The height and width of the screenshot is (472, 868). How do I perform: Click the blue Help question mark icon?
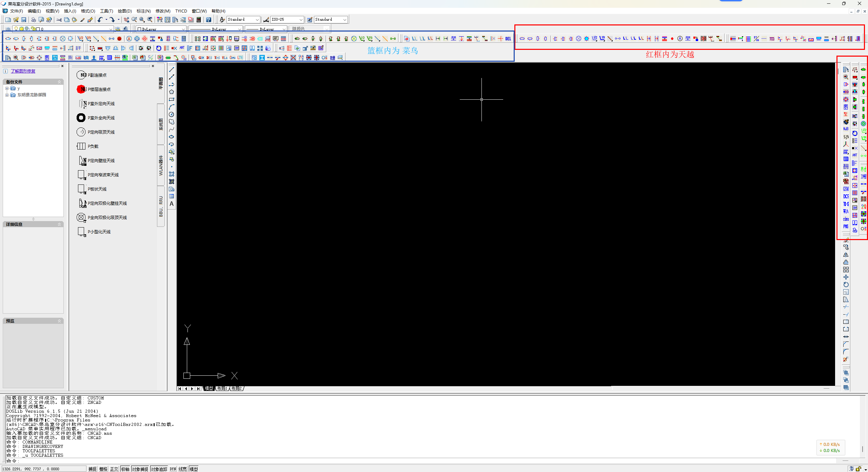(x=209, y=20)
